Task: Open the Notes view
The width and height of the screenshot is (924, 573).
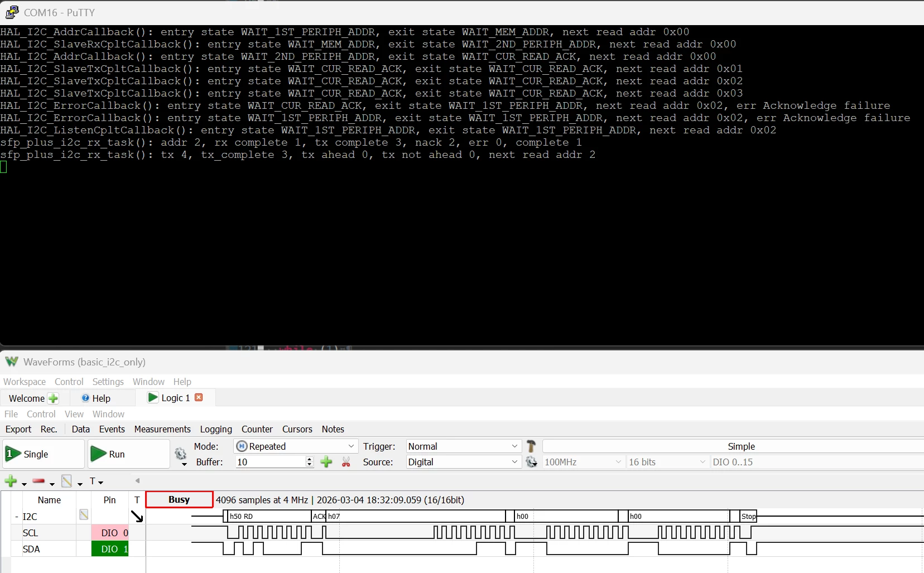Action: (x=333, y=429)
